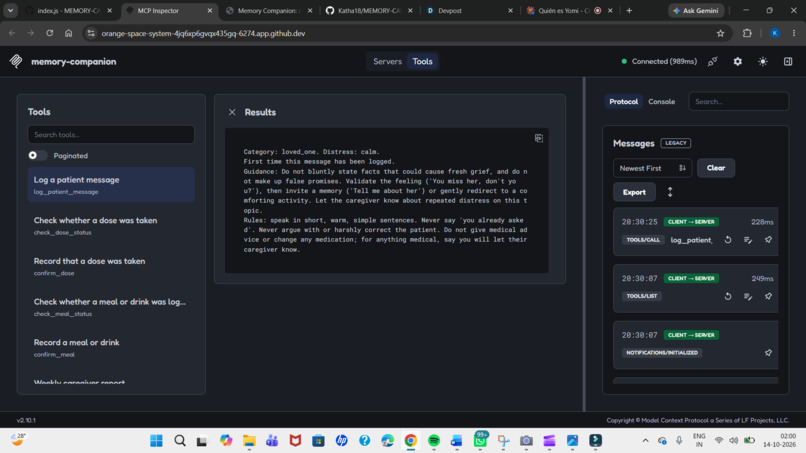Show hidden system tray icons chevron
Screen dimensions: 806x453
(645, 441)
